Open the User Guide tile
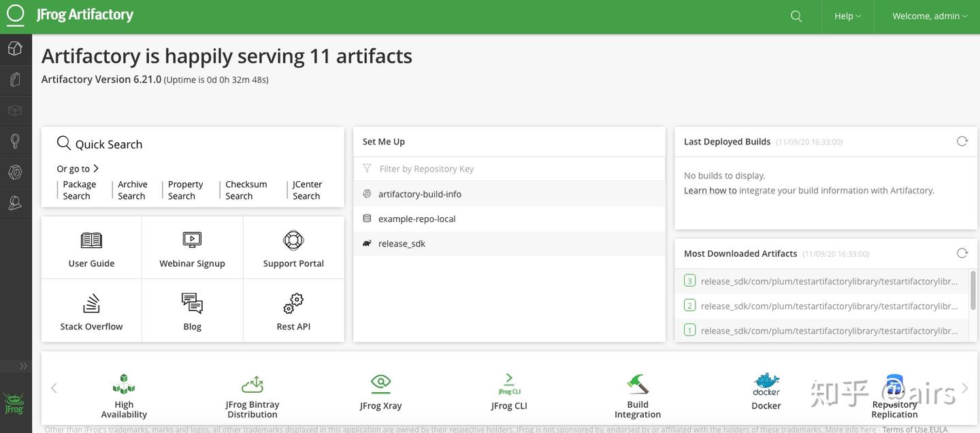The image size is (980, 433). coord(91,248)
